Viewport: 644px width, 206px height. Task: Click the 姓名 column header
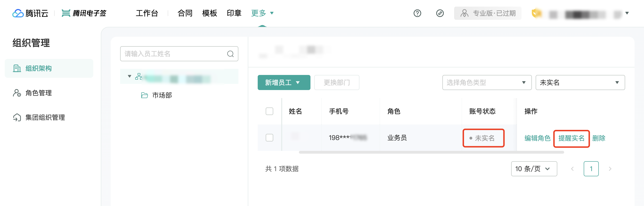[x=295, y=111]
